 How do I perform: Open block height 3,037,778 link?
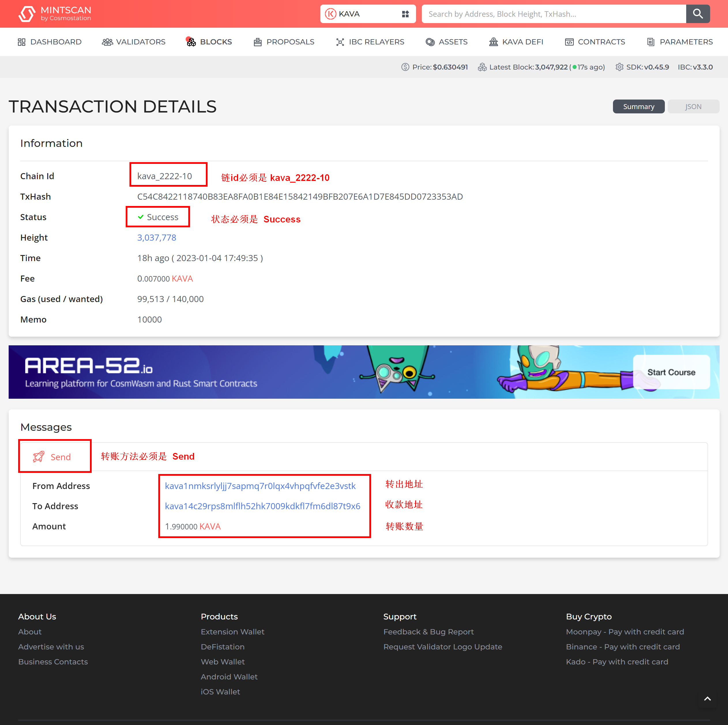(x=157, y=237)
